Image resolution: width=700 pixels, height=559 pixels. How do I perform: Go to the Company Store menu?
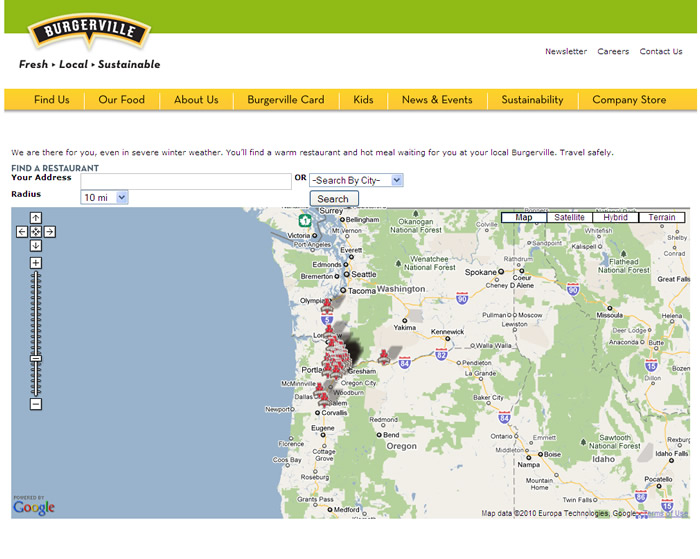628,100
